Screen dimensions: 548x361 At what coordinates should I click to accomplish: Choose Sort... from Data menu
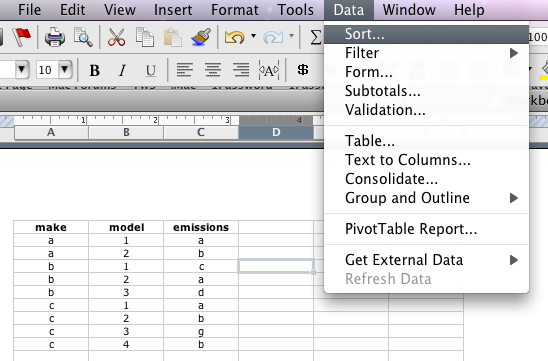[426, 34]
